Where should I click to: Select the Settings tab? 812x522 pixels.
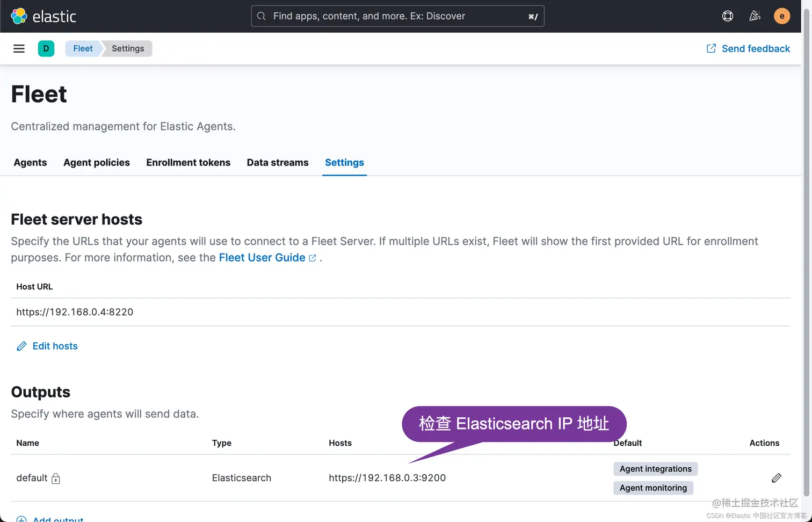[x=344, y=163]
